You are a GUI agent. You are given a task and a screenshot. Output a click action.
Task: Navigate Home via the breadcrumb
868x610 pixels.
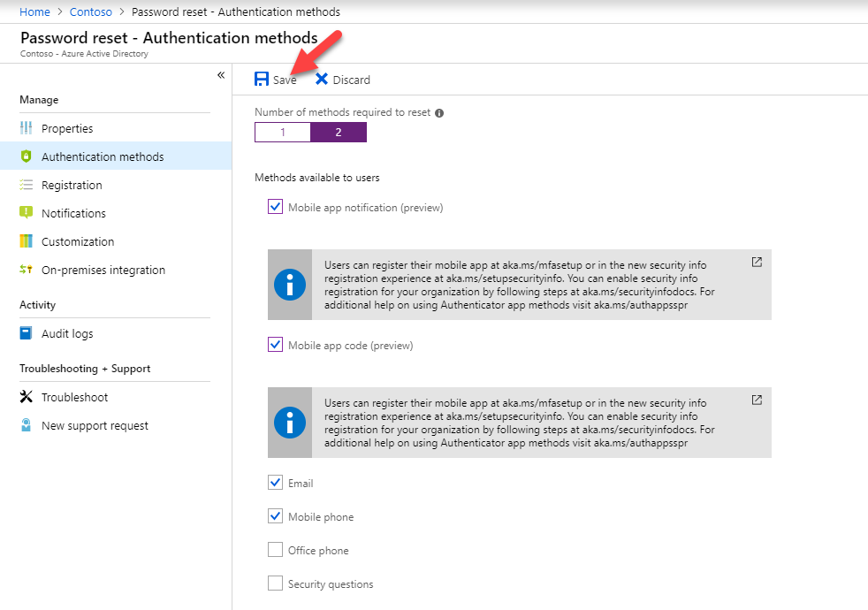point(34,11)
